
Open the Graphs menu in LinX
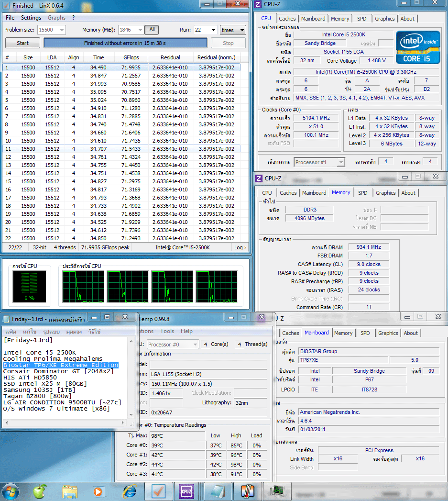click(56, 18)
